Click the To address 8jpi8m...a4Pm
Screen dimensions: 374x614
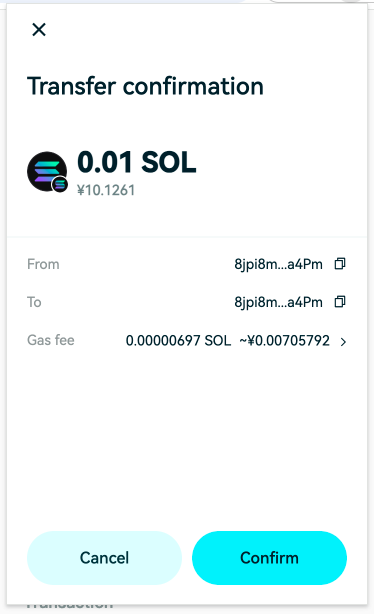click(x=278, y=302)
